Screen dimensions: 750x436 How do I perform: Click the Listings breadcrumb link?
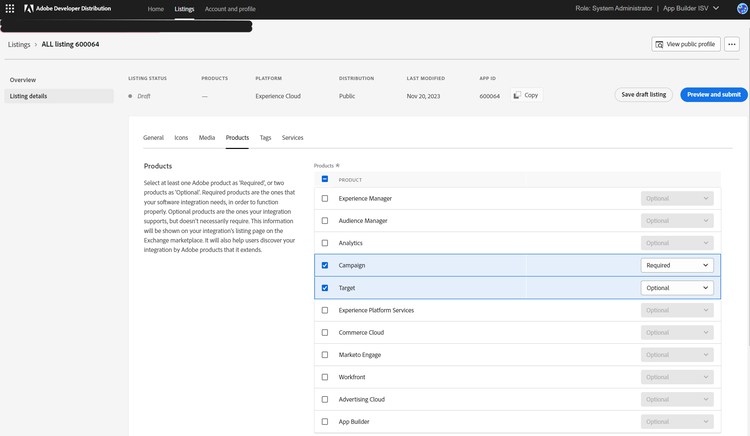click(x=19, y=44)
